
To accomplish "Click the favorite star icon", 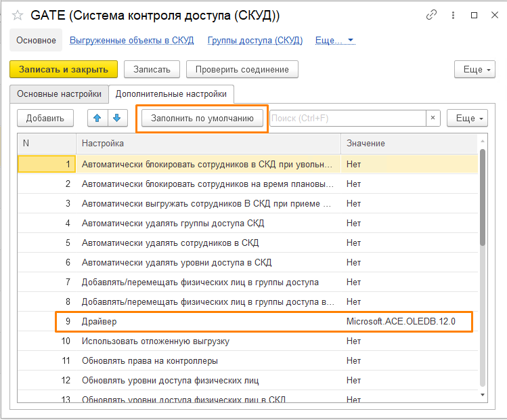I will tap(18, 15).
